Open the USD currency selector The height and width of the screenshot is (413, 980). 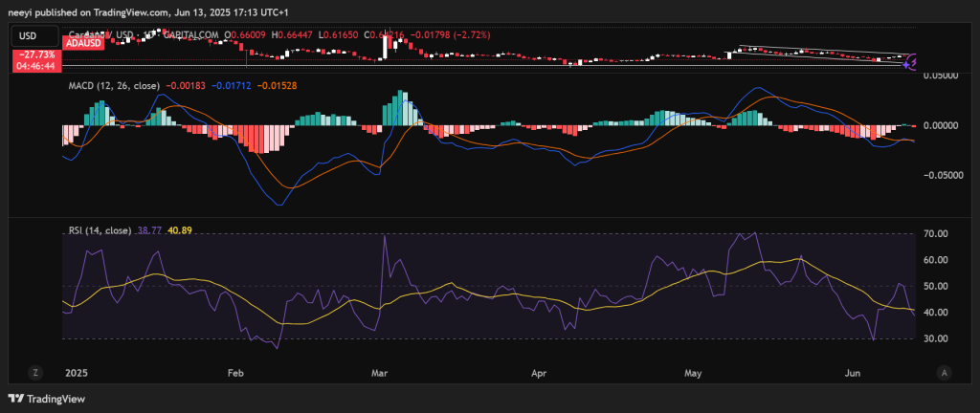[31, 36]
